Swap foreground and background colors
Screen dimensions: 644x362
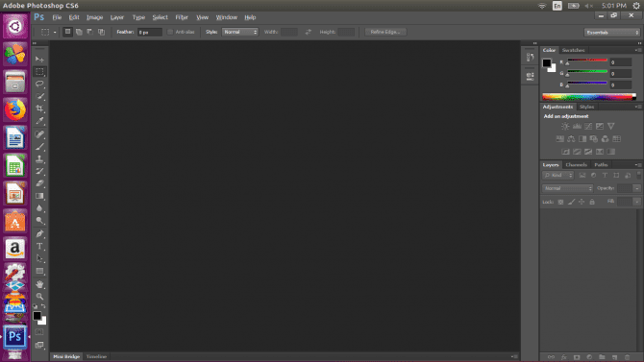[x=43, y=306]
